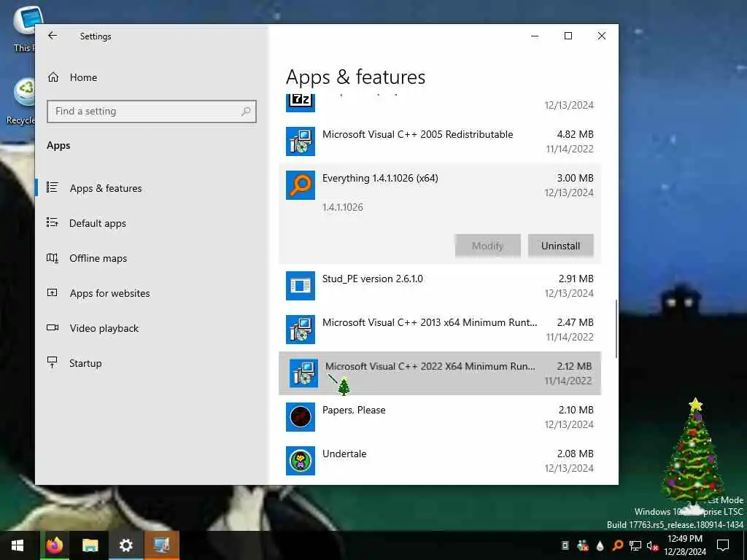Screen dimensions: 747x560
Task: Open the taskbar clock and date
Action: pyautogui.click(x=684, y=545)
